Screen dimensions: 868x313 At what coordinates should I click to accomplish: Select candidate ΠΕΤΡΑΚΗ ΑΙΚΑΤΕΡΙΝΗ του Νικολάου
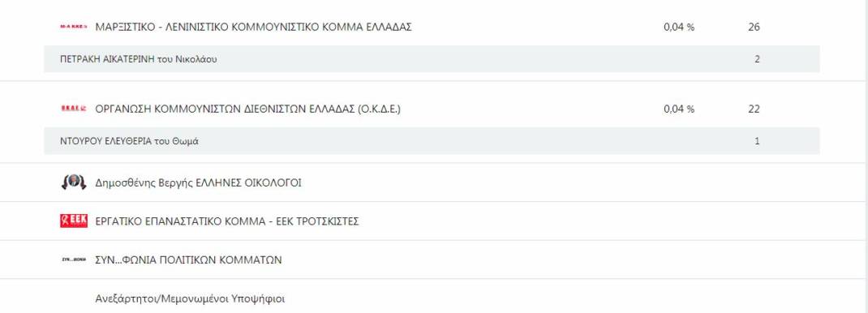[139, 60]
